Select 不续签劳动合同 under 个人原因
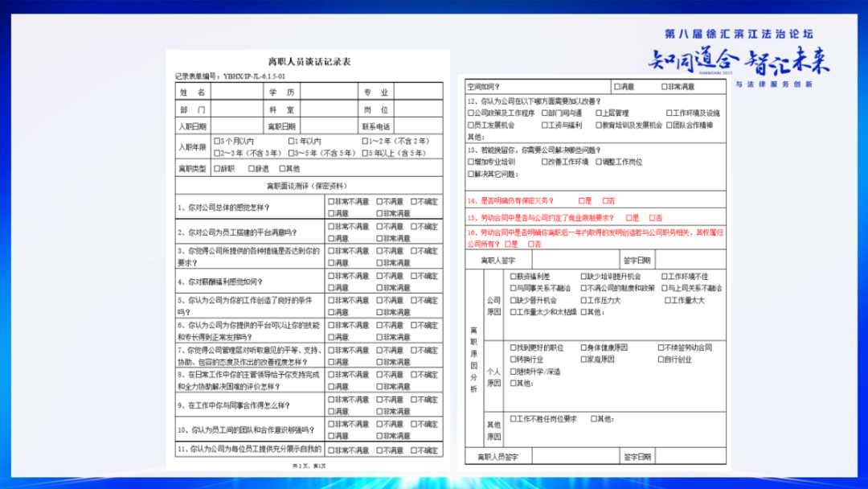The width and height of the screenshot is (868, 489). click(661, 347)
